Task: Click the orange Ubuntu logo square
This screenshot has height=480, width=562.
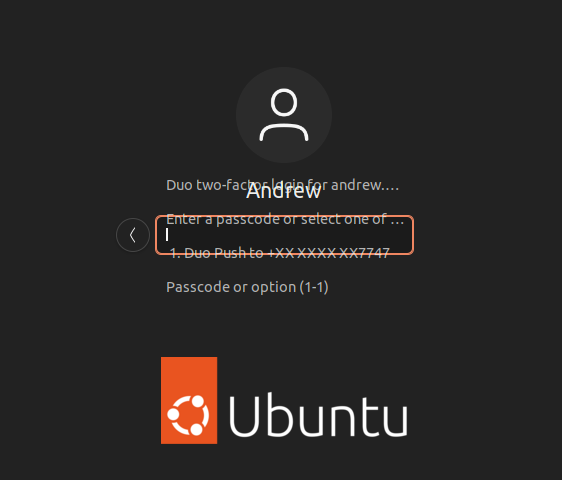Action: [x=189, y=400]
